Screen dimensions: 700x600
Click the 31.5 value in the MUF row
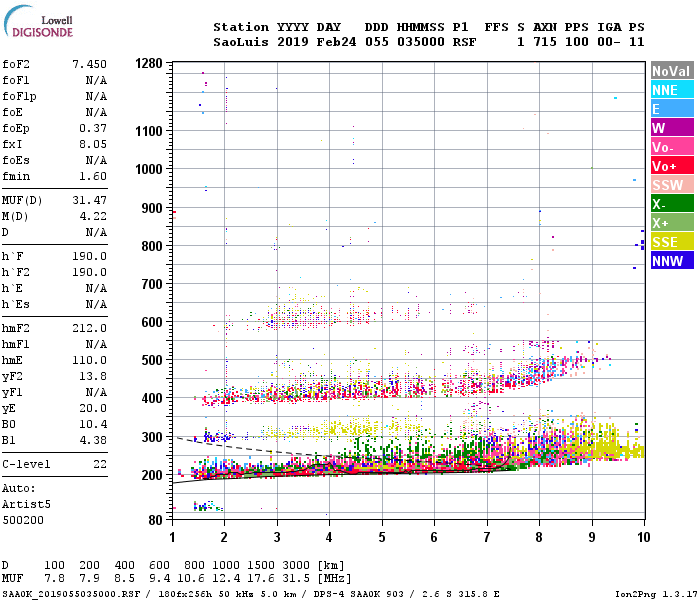point(296,579)
